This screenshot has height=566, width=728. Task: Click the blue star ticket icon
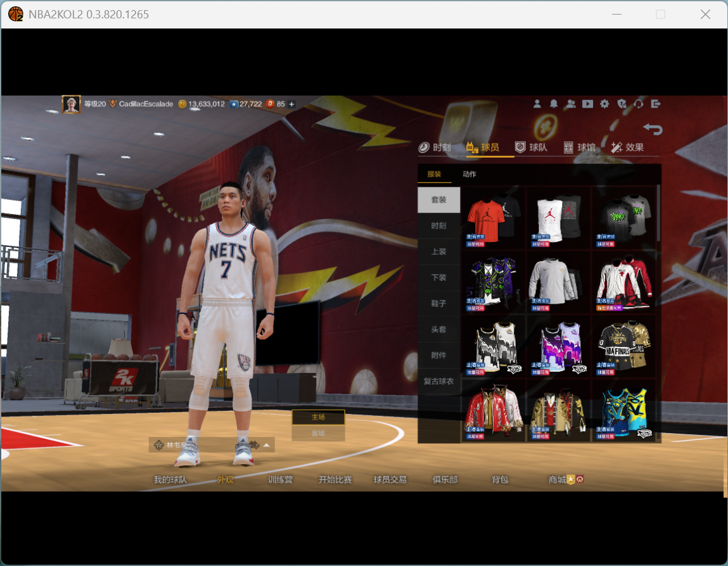(x=234, y=104)
